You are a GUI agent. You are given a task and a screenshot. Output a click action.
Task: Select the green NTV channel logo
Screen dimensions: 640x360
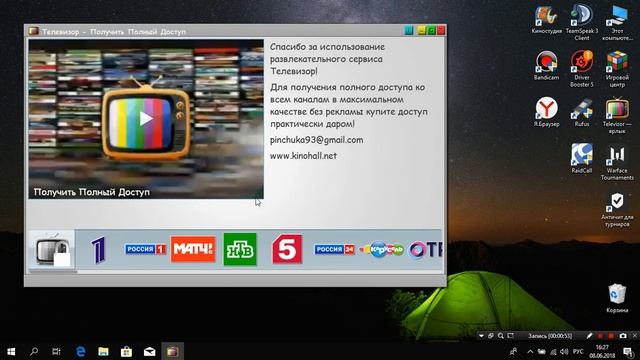240,249
